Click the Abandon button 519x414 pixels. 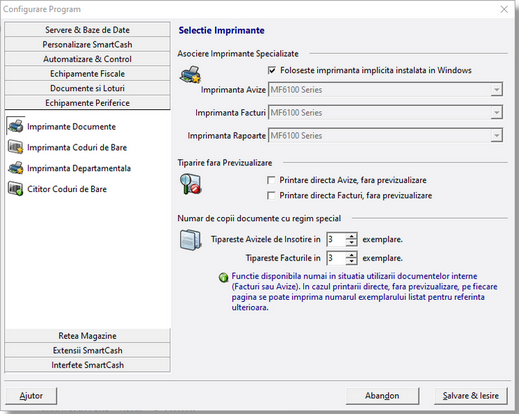coord(382,396)
